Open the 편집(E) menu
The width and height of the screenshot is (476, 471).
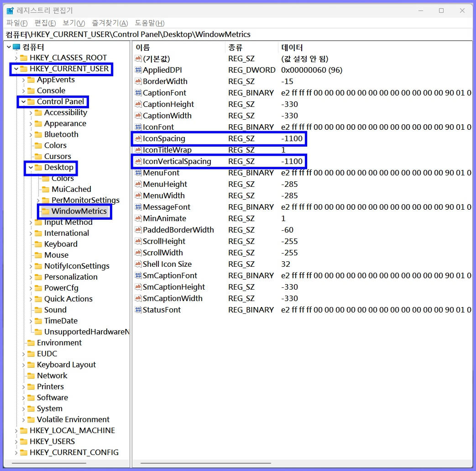coord(45,23)
